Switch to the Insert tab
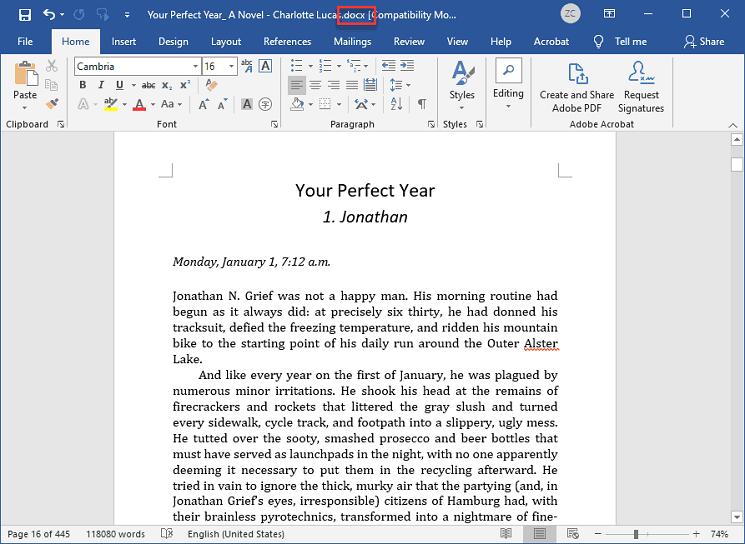 (124, 41)
